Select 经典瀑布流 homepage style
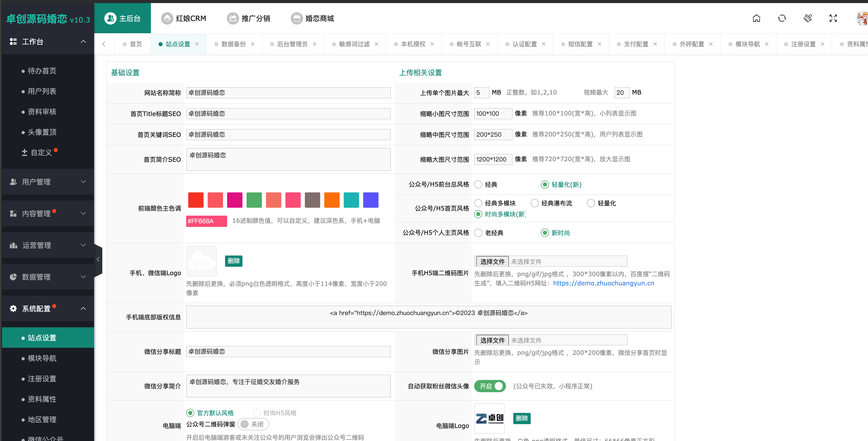The width and height of the screenshot is (868, 441). (x=535, y=203)
